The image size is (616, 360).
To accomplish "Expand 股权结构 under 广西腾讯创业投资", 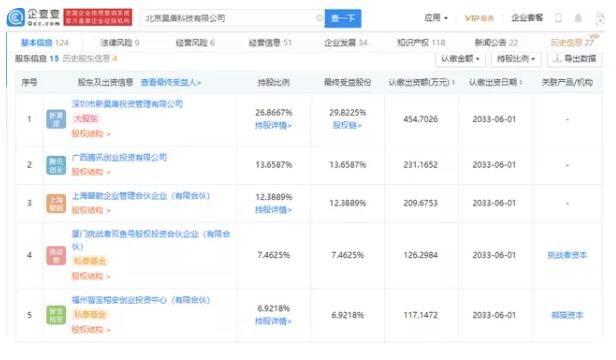I will coord(91,172).
